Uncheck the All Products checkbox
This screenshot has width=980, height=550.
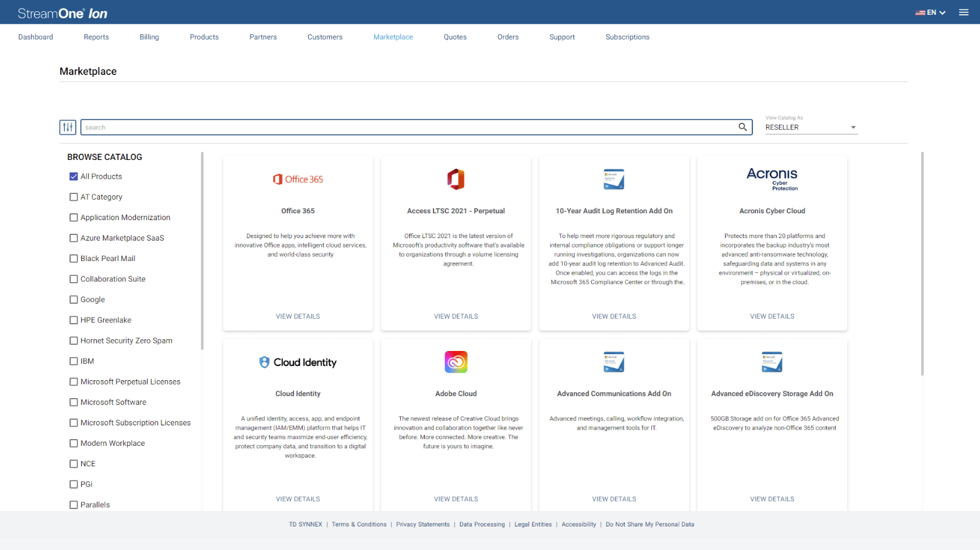pos(74,177)
